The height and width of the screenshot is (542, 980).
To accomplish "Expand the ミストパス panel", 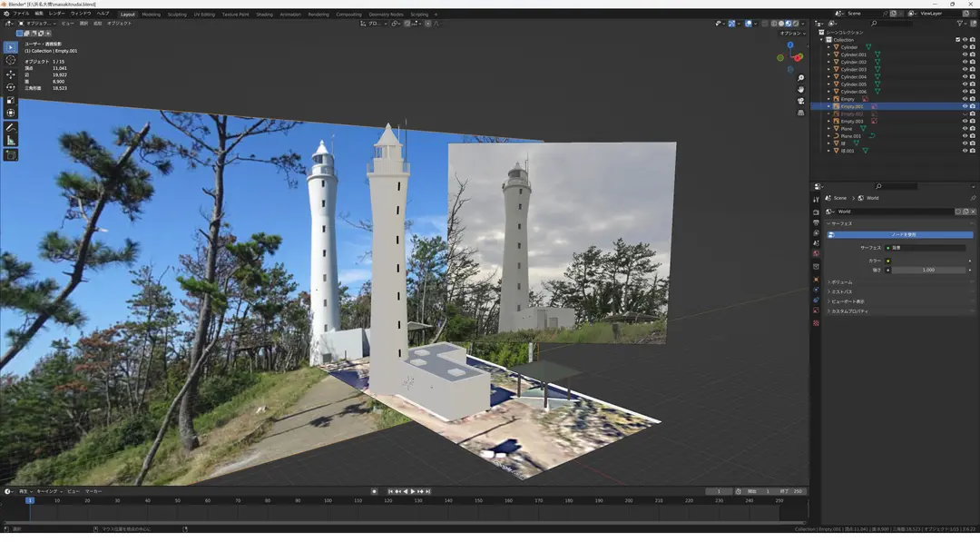I will click(x=841, y=292).
